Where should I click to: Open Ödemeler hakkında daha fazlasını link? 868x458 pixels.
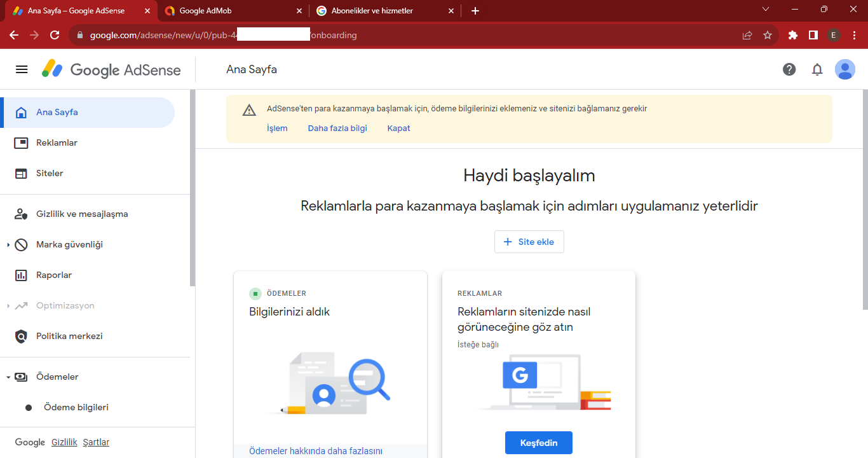coord(316,451)
